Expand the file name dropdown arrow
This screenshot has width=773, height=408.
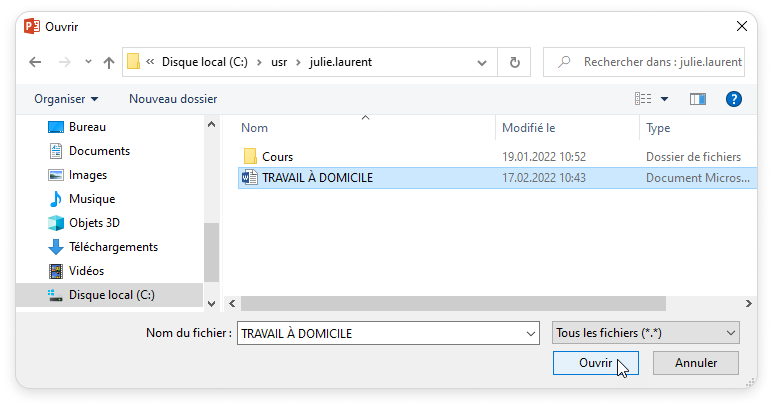(530, 333)
